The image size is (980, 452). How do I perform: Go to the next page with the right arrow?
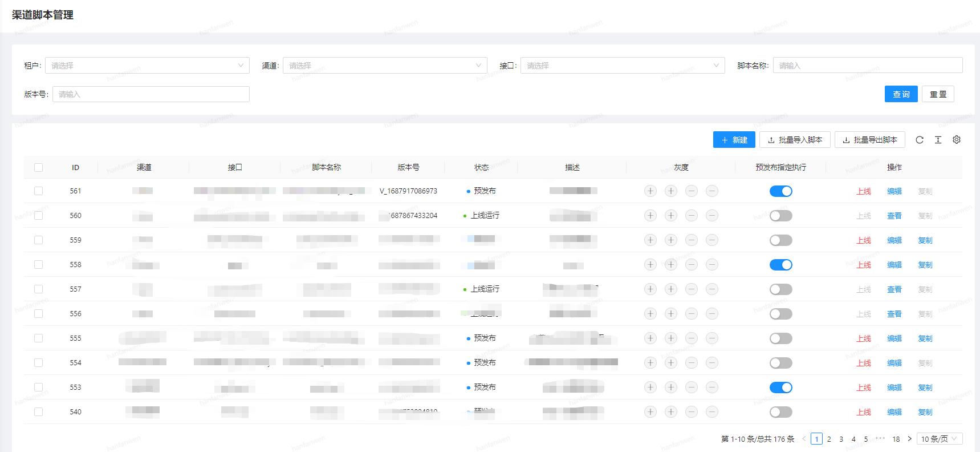[x=909, y=439]
